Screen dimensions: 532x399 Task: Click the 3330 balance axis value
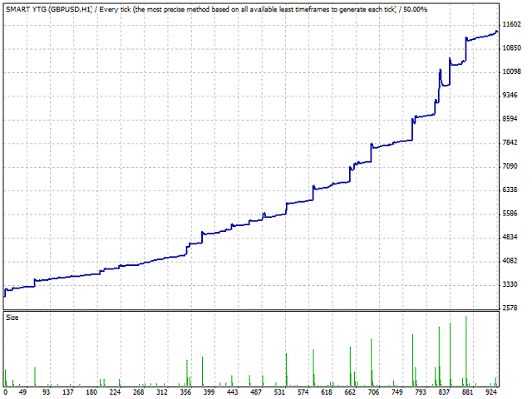tap(510, 284)
